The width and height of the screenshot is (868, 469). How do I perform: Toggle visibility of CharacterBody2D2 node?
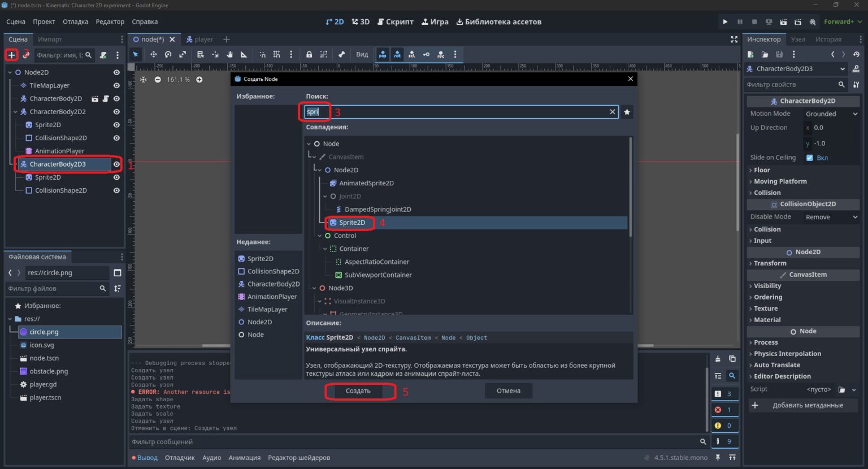click(x=116, y=112)
